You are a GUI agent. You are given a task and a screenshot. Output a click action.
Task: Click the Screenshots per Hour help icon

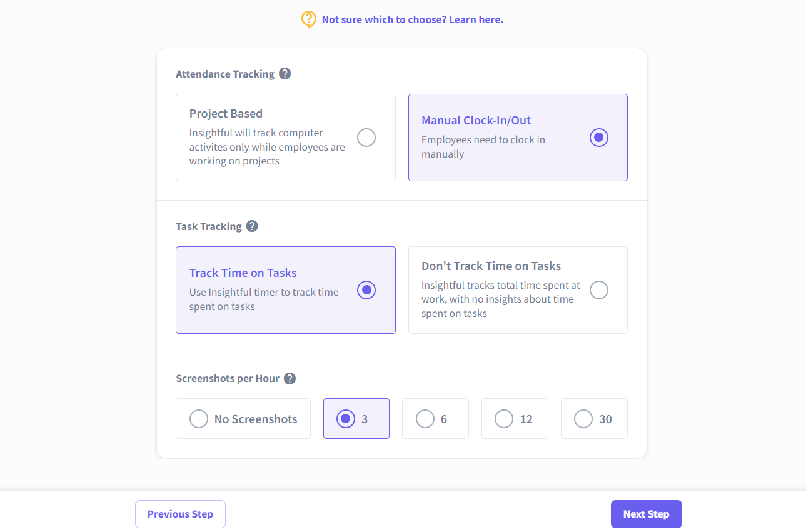point(290,378)
